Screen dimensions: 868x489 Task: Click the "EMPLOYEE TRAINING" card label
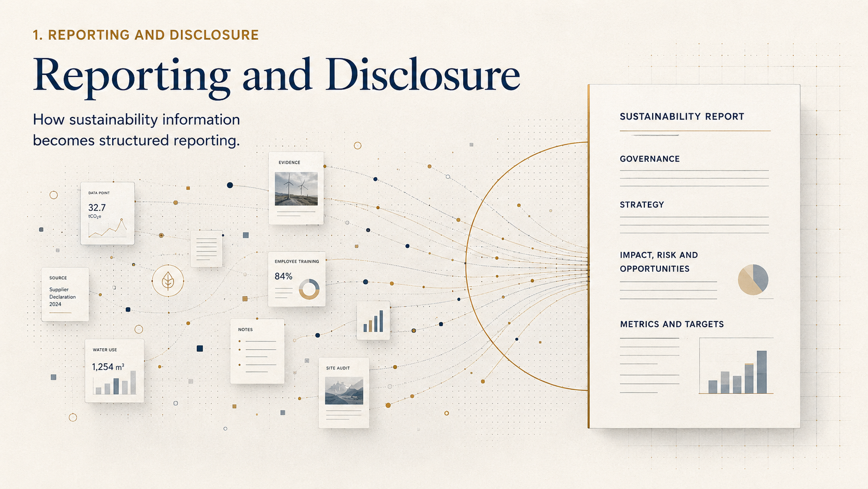[297, 261]
